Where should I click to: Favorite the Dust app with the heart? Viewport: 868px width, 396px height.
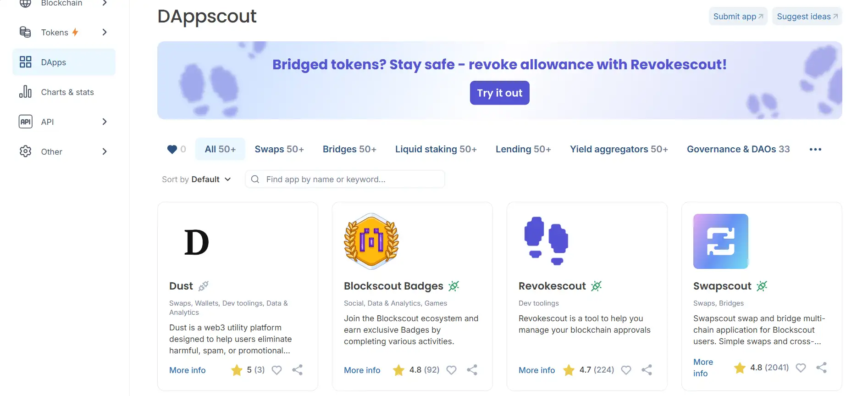[x=276, y=370]
